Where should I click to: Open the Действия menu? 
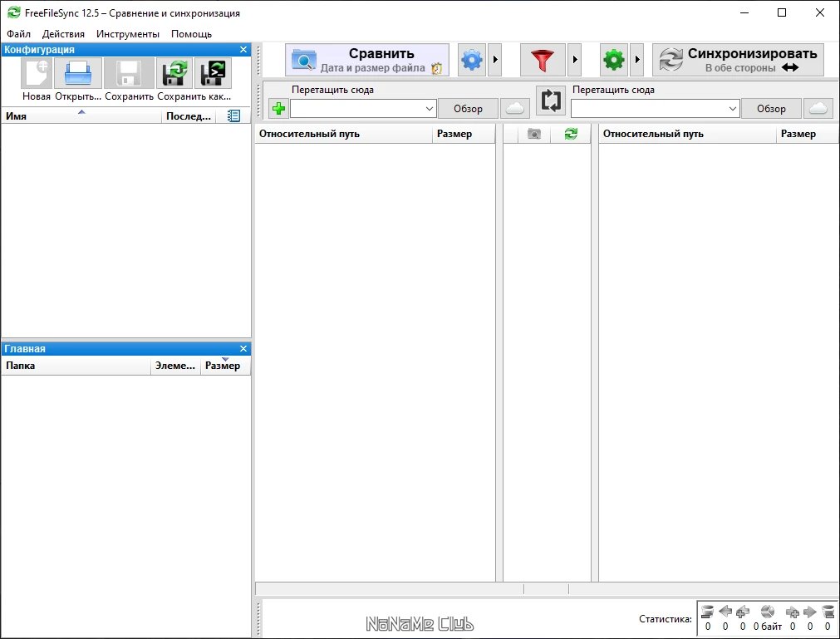(63, 34)
